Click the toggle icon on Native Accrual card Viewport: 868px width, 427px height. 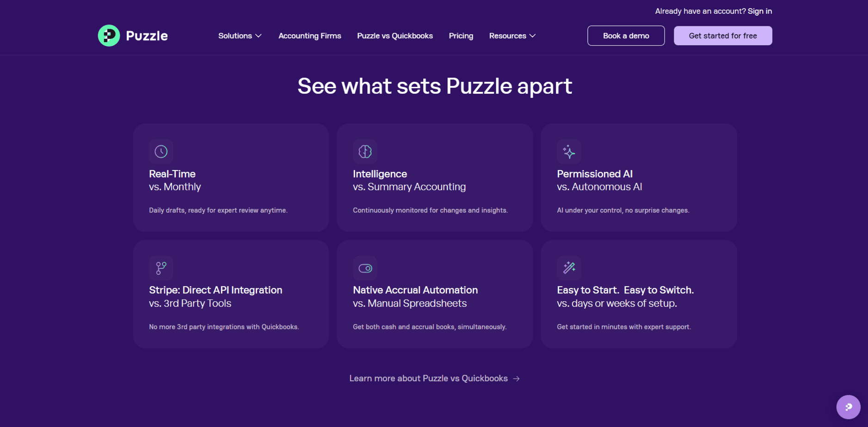(x=365, y=268)
